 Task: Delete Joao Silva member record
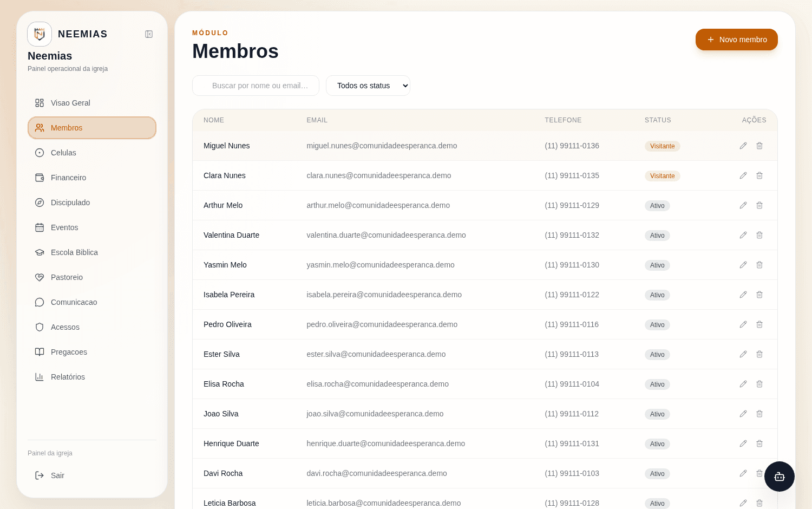[759, 414]
